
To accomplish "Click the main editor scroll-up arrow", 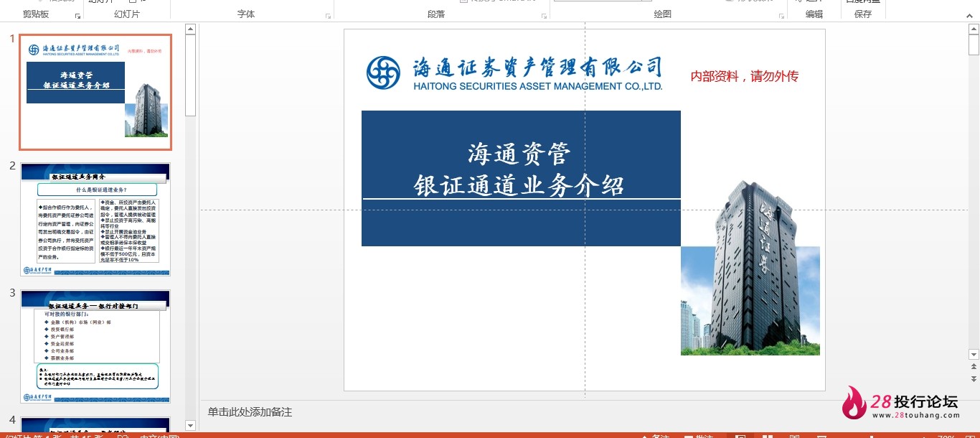I will 974,29.
